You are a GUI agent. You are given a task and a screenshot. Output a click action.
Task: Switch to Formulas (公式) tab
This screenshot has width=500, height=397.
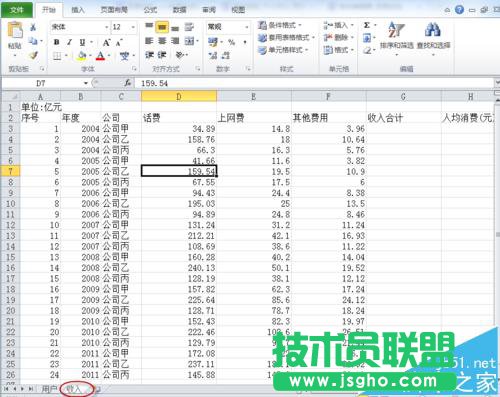[x=150, y=10]
